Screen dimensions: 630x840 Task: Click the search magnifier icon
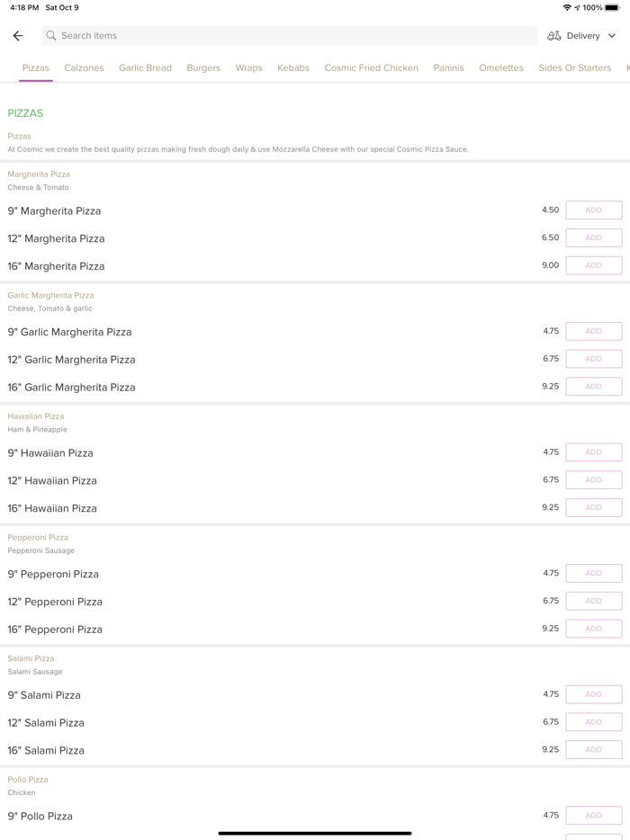click(51, 36)
